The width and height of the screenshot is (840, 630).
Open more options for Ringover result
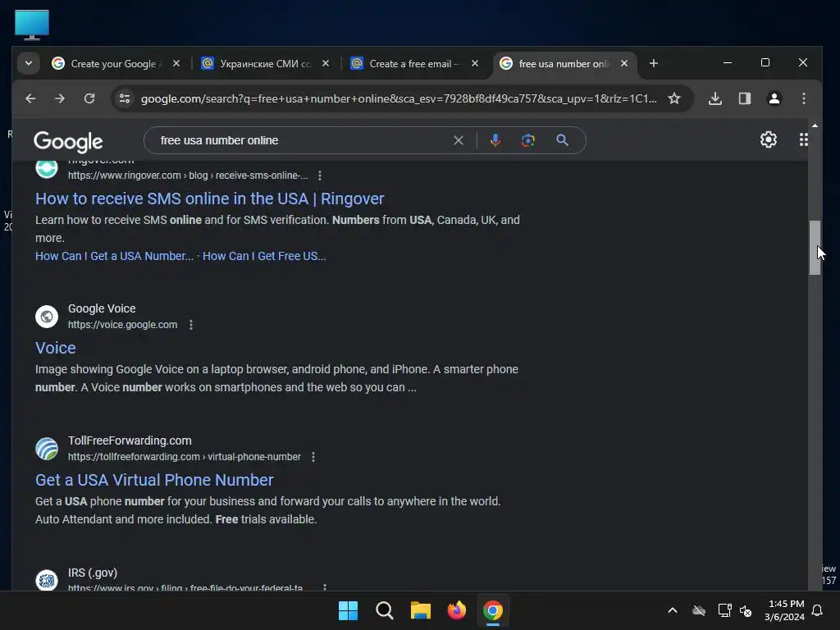tap(320, 176)
